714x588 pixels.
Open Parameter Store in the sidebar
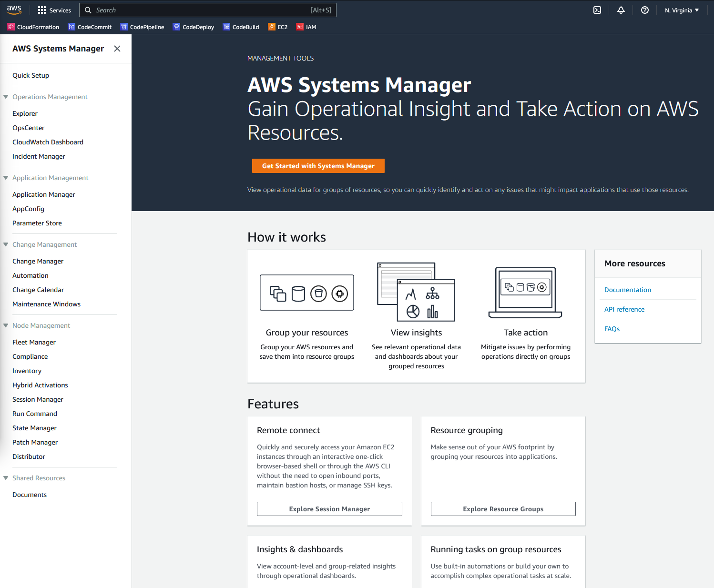pyautogui.click(x=37, y=223)
